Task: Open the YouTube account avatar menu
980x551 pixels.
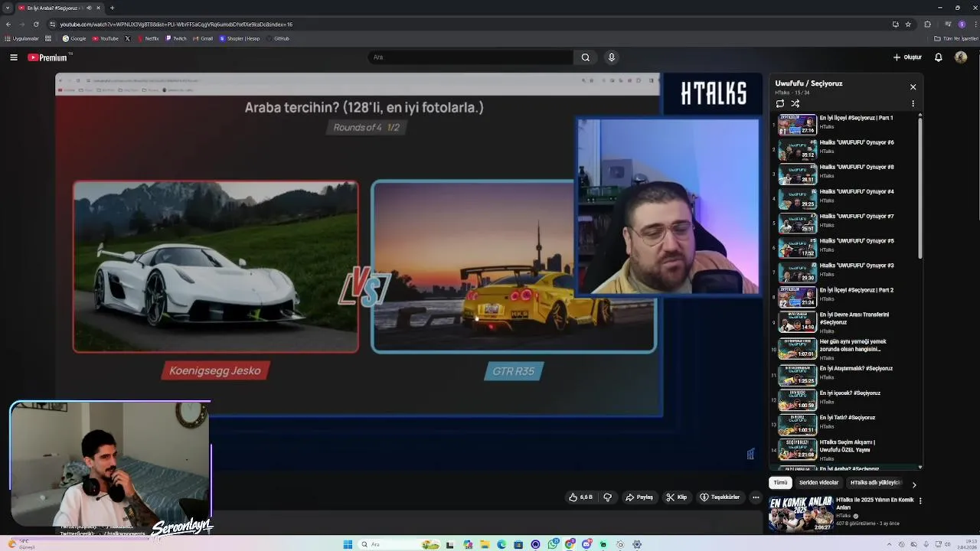Action: [961, 57]
